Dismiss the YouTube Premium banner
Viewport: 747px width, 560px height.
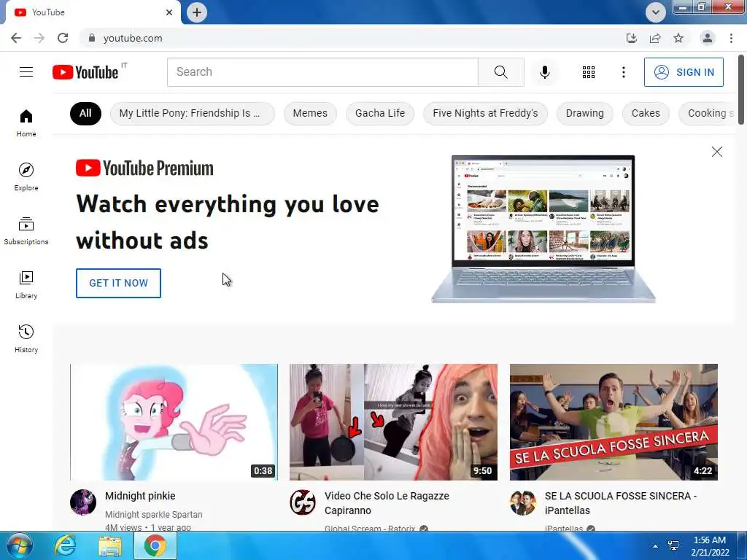tap(716, 152)
